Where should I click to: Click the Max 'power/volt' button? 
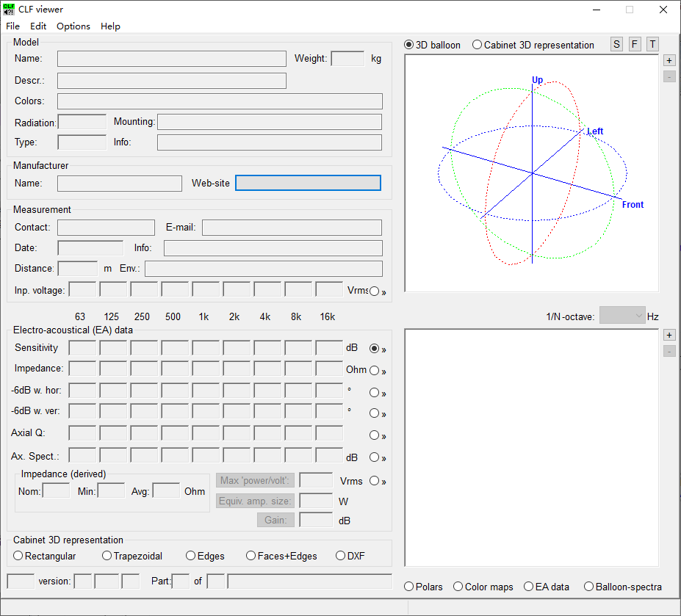[255, 481]
